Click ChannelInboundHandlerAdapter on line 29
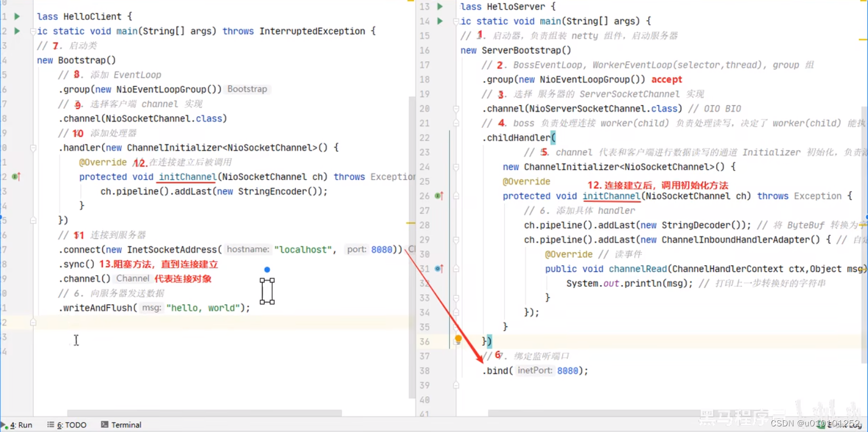 click(740, 240)
